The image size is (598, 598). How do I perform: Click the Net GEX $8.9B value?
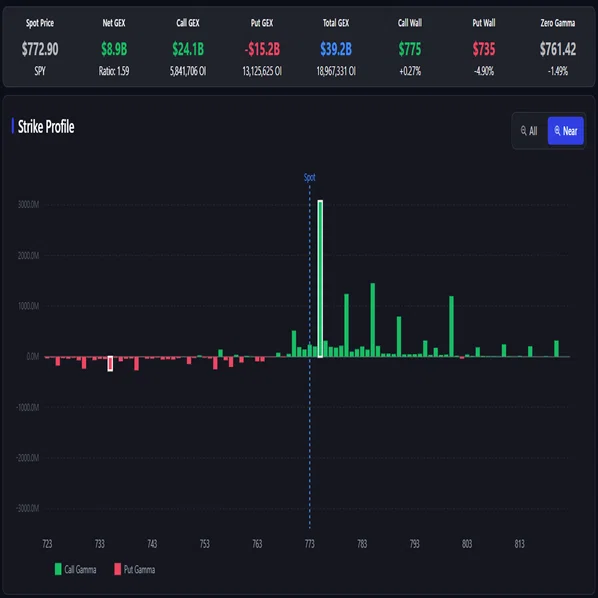pos(114,49)
